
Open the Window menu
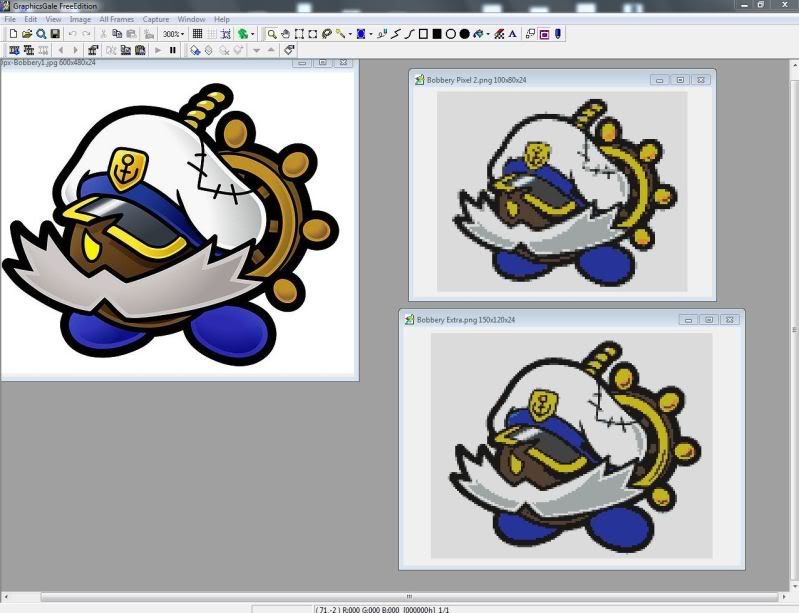click(x=191, y=19)
